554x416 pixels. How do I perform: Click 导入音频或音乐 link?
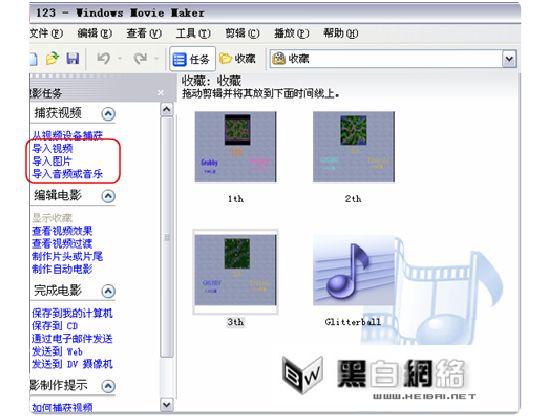(x=67, y=174)
